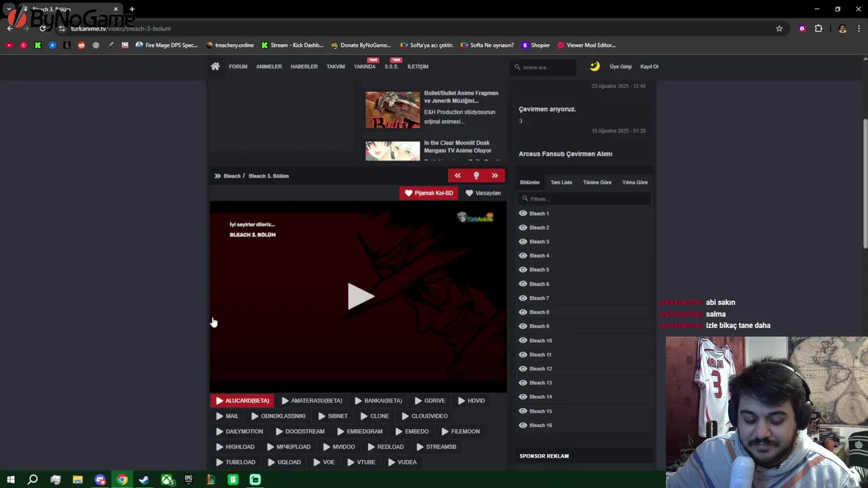Toggle dark mode moon icon
The height and width of the screenshot is (488, 868).
pos(595,66)
